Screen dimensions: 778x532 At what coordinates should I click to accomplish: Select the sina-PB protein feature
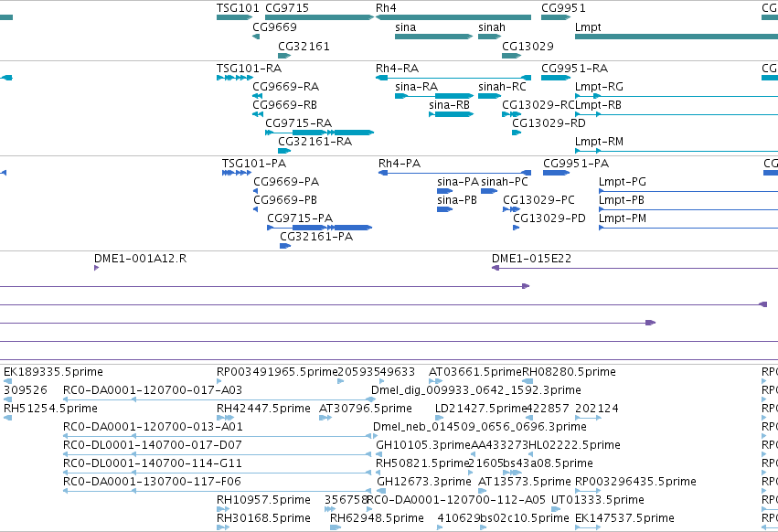point(444,209)
